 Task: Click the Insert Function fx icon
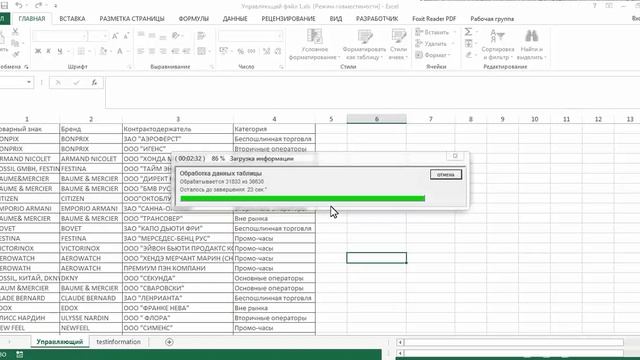tap(94, 82)
